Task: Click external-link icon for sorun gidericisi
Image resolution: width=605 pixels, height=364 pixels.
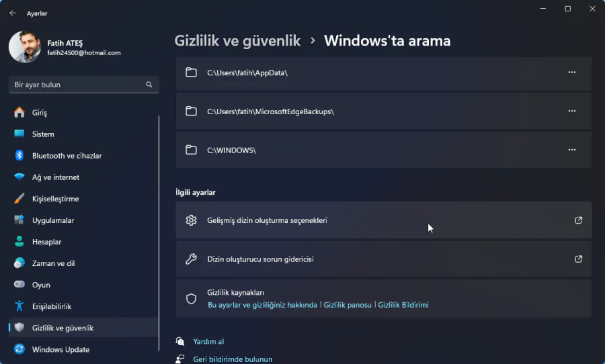Action: pos(578,259)
